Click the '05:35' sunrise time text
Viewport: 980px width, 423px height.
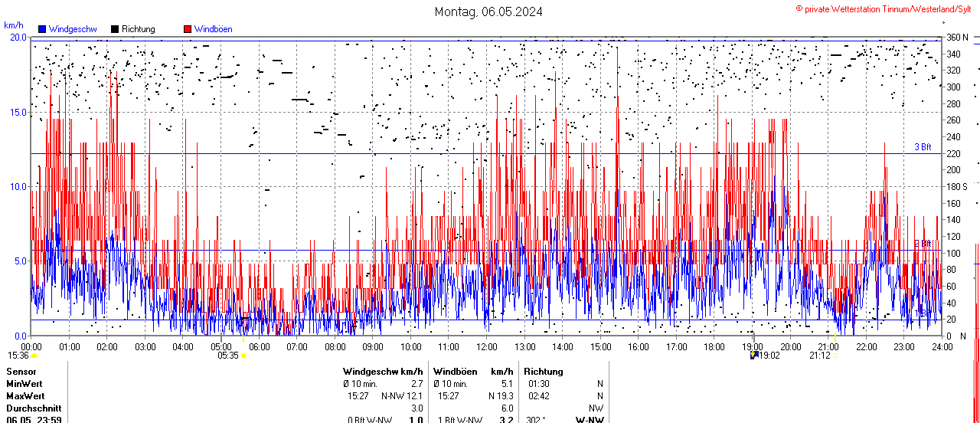[228, 356]
